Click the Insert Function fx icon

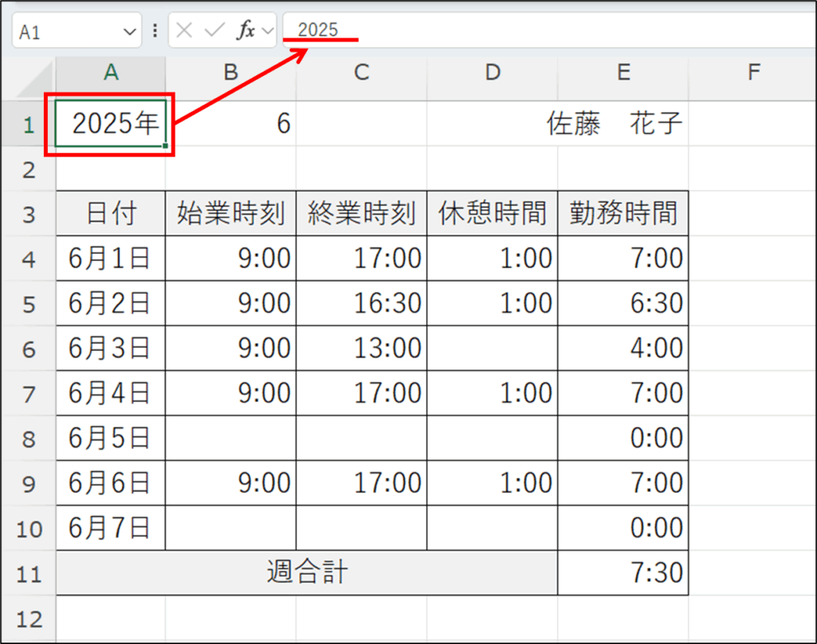pos(245,31)
